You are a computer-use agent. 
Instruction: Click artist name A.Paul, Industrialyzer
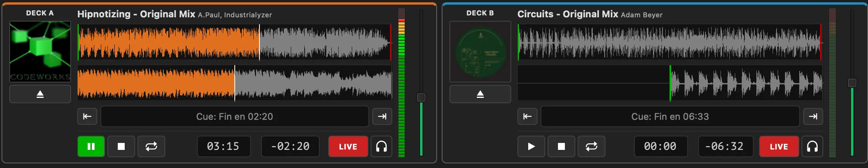click(x=235, y=15)
